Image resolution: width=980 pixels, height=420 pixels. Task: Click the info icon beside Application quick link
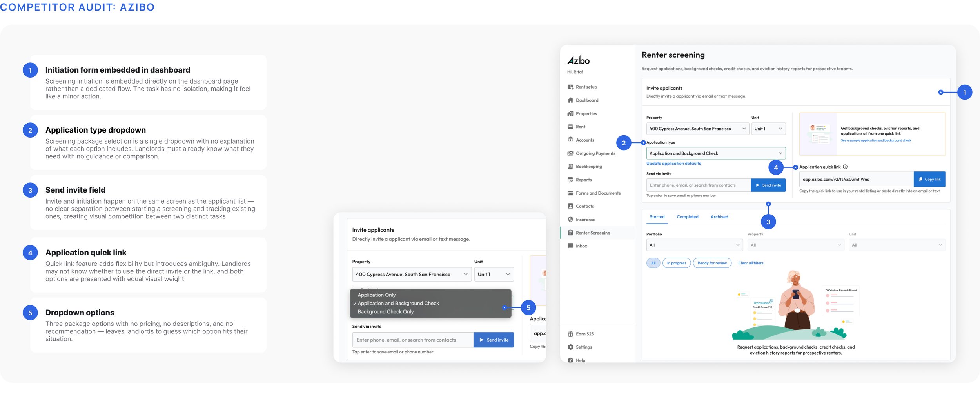(x=845, y=167)
